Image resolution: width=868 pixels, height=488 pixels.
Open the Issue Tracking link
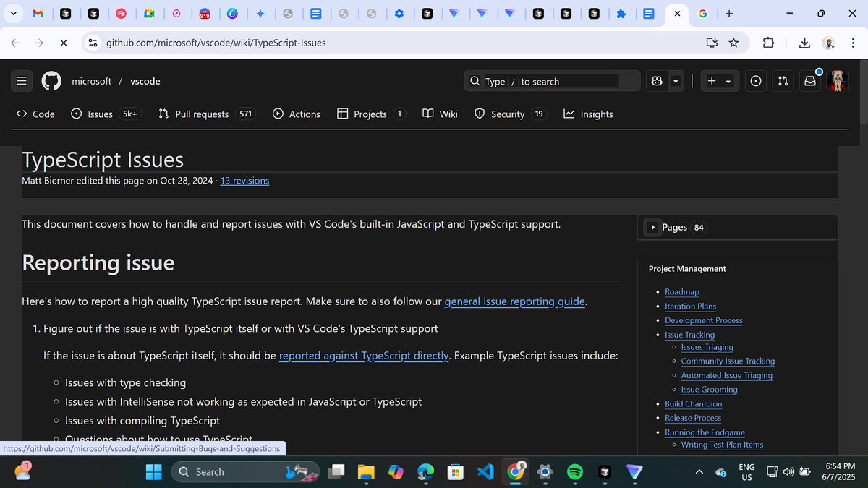690,335
